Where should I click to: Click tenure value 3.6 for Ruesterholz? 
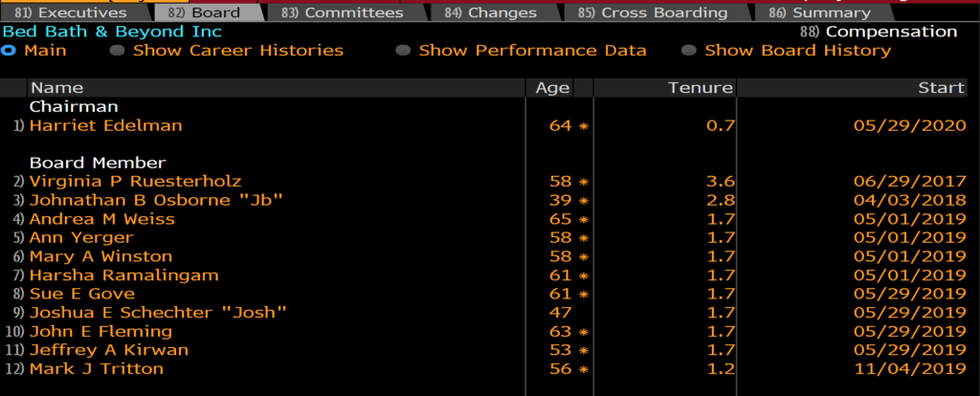point(722,182)
